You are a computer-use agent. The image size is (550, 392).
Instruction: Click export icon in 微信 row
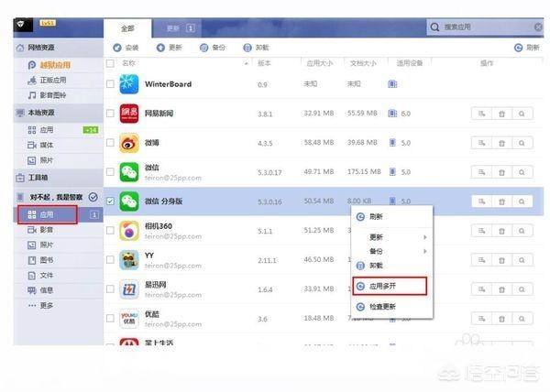[x=481, y=172]
